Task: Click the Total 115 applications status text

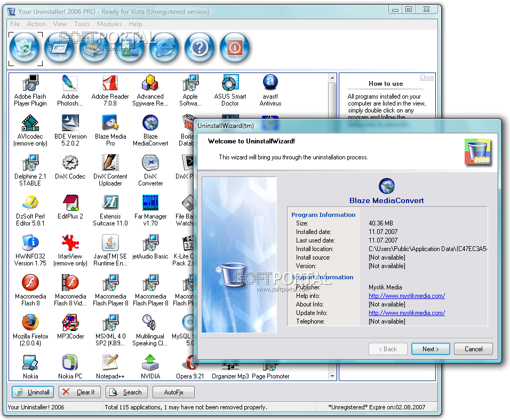Action: (186, 407)
